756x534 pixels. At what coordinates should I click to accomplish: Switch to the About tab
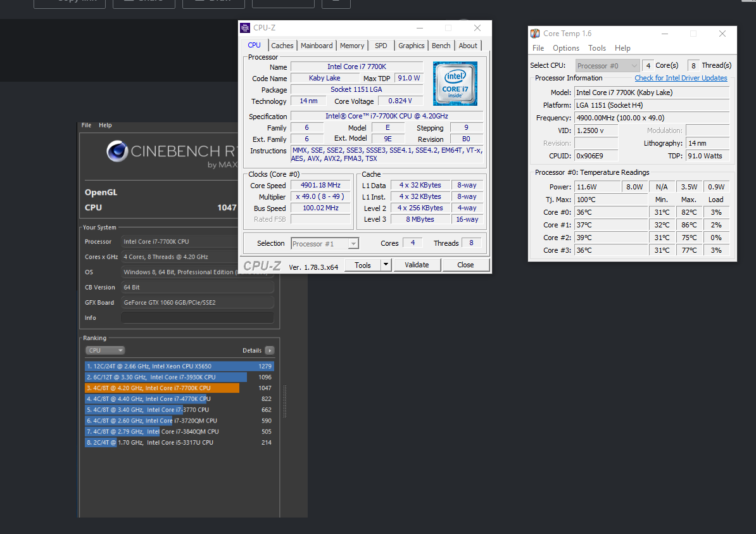(x=468, y=46)
